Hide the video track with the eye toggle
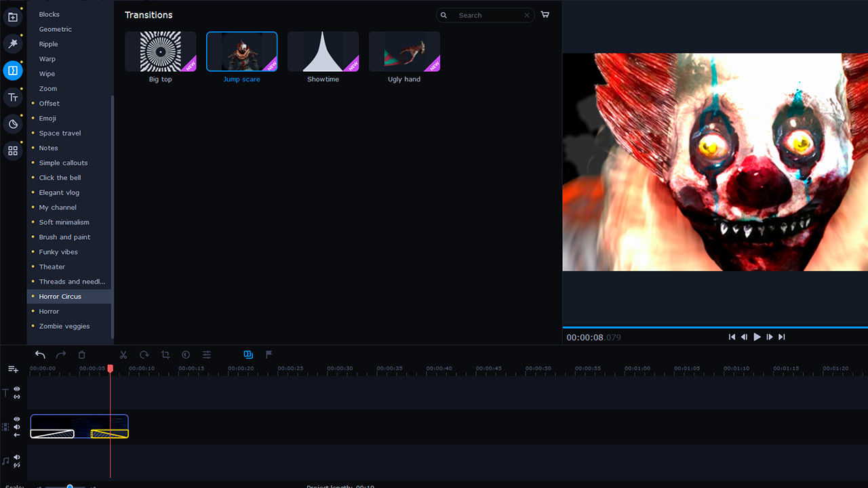Screen dimensions: 868x488 (16, 418)
